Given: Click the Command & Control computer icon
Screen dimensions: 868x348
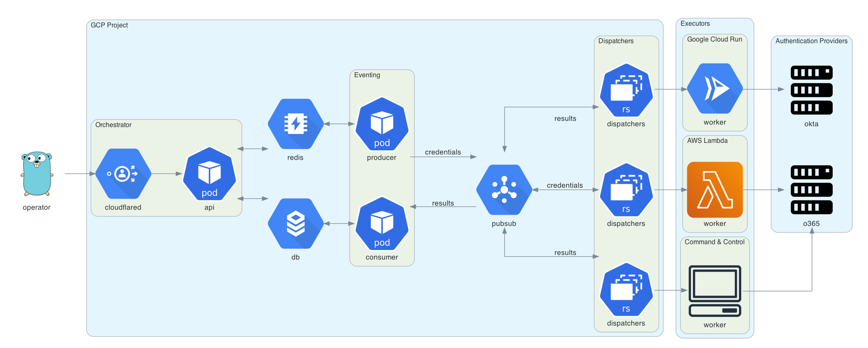Looking at the screenshot, I should (715, 291).
